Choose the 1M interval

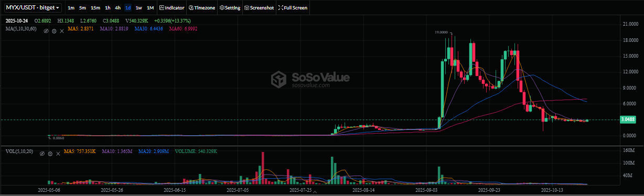pyautogui.click(x=151, y=8)
